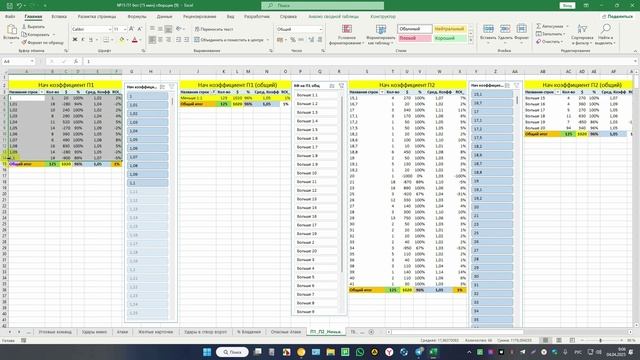Screen dimensions: 640x360
Task: Switch to the Вставка ribbon tab
Action: tap(59, 17)
